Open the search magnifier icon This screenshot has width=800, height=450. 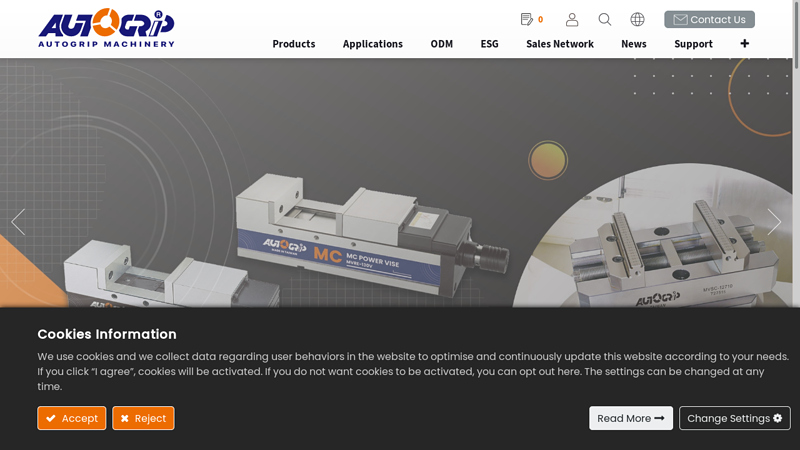click(x=605, y=19)
